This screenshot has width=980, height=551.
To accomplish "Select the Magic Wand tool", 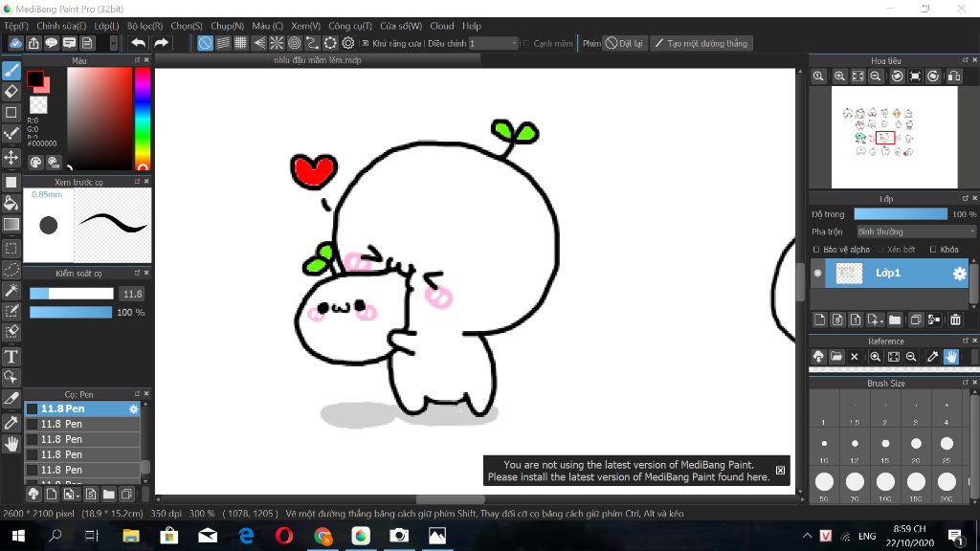I will pos(11,290).
